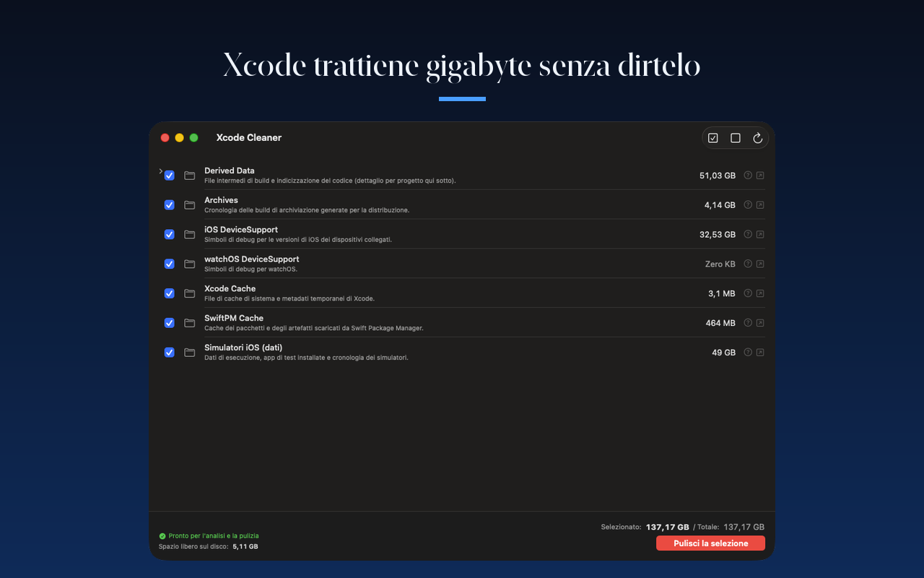Screen dimensions: 924x578
Task: Click the watchOS description Simboli di debug per watchOS
Action: pyautogui.click(x=250, y=269)
